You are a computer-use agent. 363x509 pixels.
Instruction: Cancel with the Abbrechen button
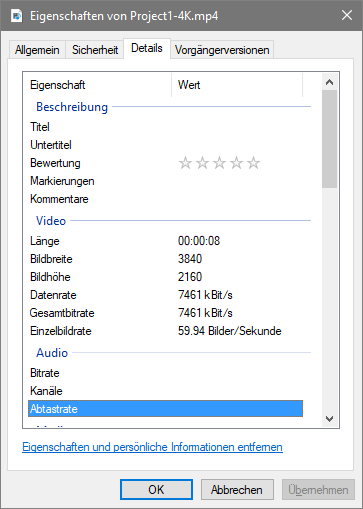click(x=237, y=490)
